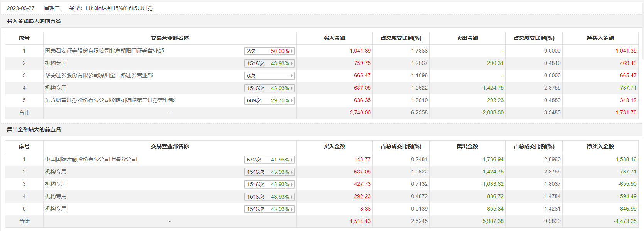Click 机构专用 in buy table row 2
This screenshot has height=231, width=644.
click(56, 63)
